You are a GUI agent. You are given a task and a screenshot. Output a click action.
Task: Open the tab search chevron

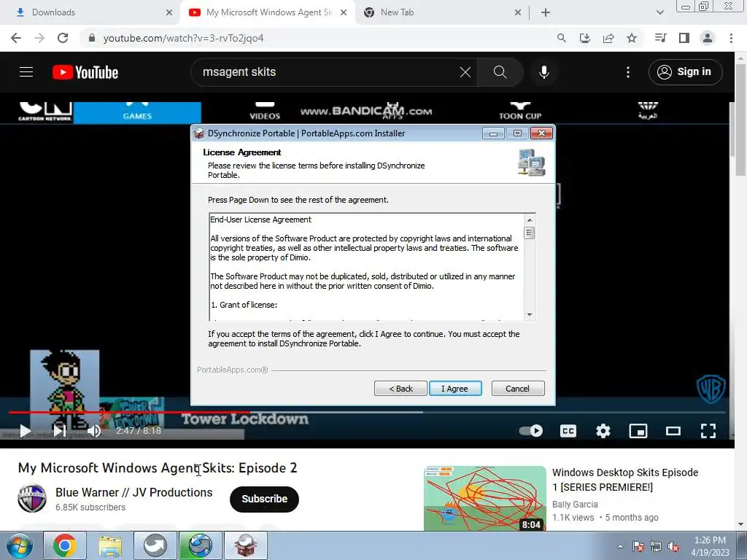coord(659,12)
